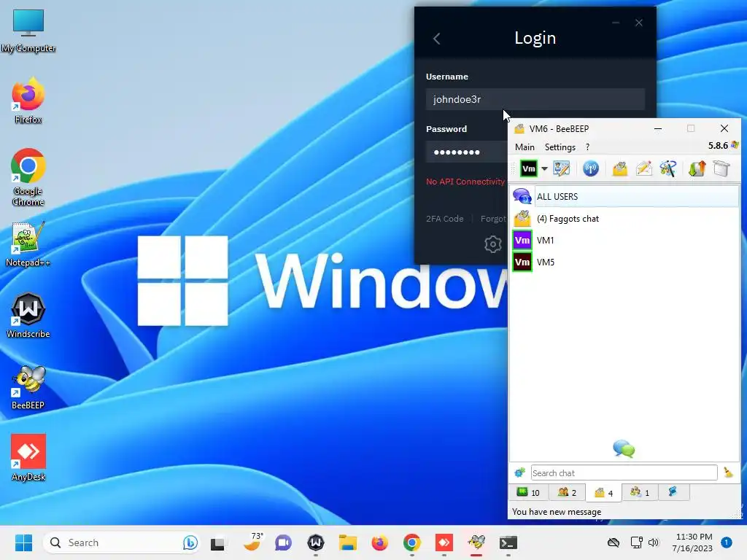Select the group chat row with (4) unread

624,219
